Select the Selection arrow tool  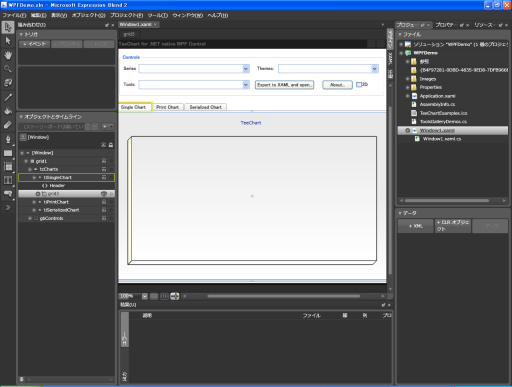coord(8,27)
